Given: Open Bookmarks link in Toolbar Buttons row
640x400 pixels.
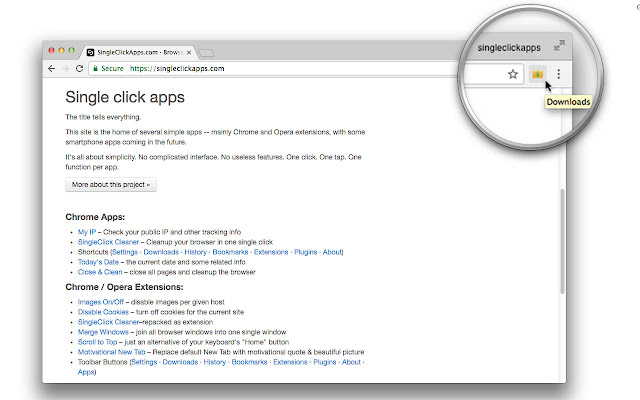Looking at the screenshot, I should click(249, 362).
